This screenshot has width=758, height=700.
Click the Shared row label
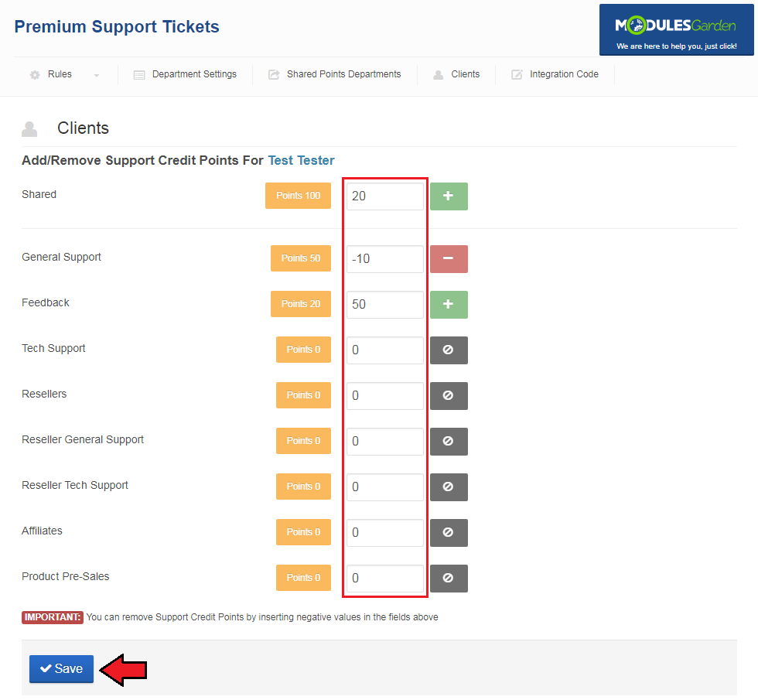click(x=39, y=194)
